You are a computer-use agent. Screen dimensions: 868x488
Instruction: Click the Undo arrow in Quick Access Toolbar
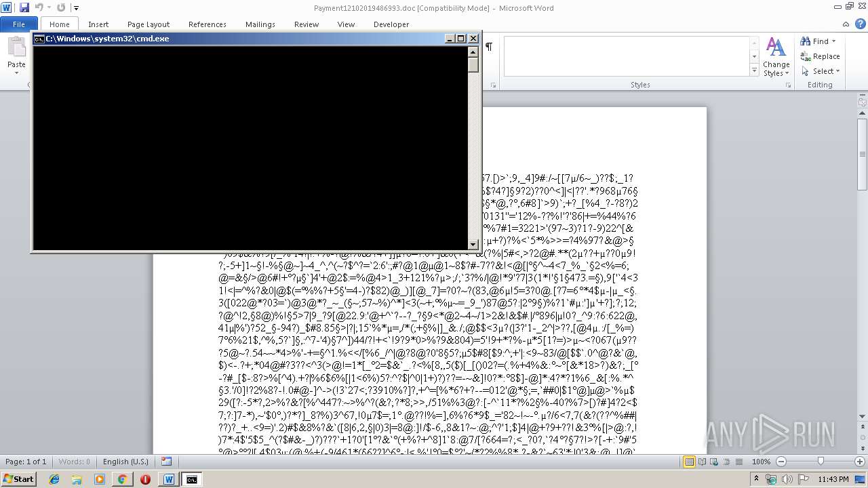coord(39,8)
